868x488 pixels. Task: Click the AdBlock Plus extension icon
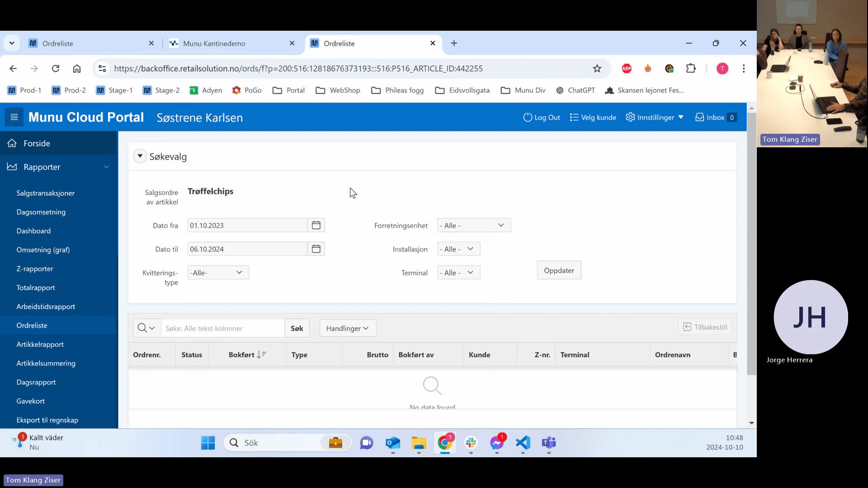[627, 69]
